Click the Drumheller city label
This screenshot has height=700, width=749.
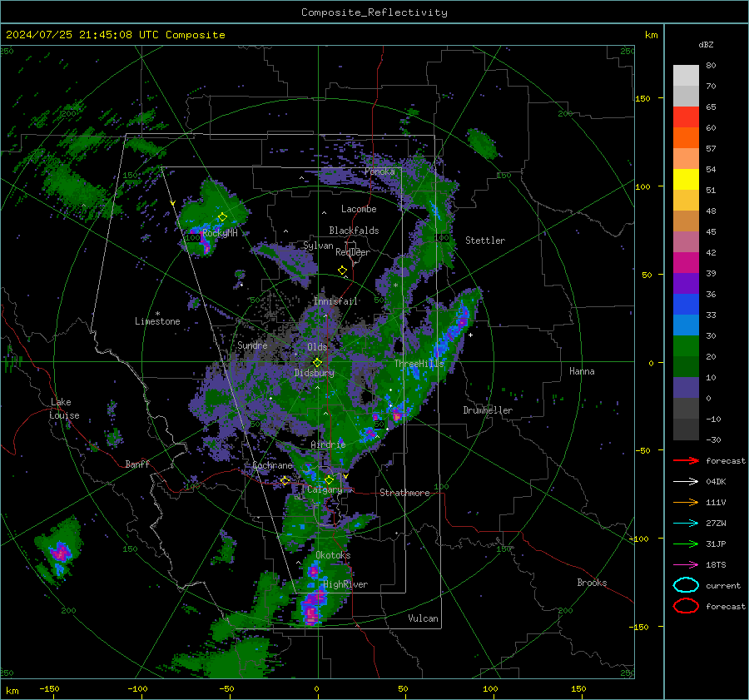pyautogui.click(x=488, y=410)
